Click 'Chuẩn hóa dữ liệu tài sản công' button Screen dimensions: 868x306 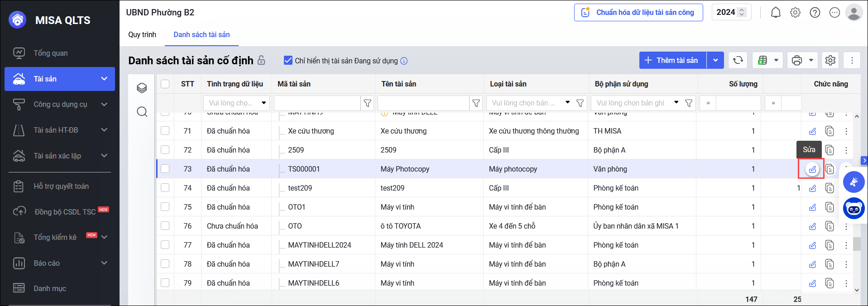coord(638,13)
